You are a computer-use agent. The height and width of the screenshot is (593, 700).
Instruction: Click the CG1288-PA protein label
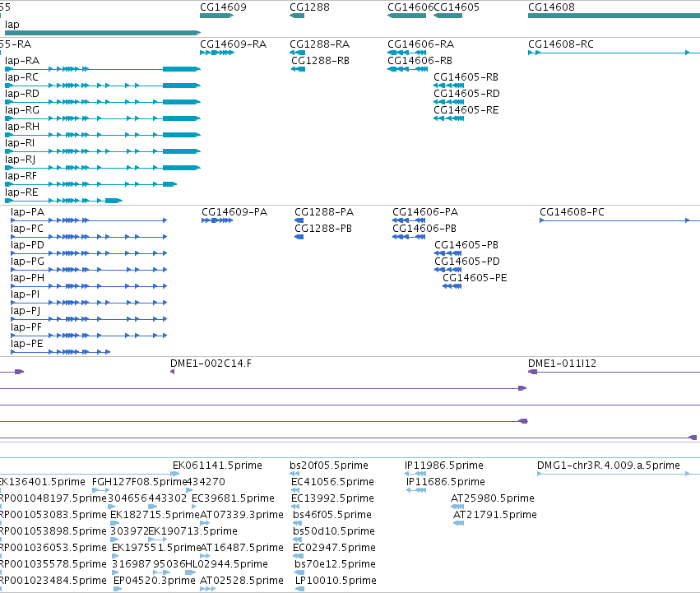pyautogui.click(x=324, y=211)
